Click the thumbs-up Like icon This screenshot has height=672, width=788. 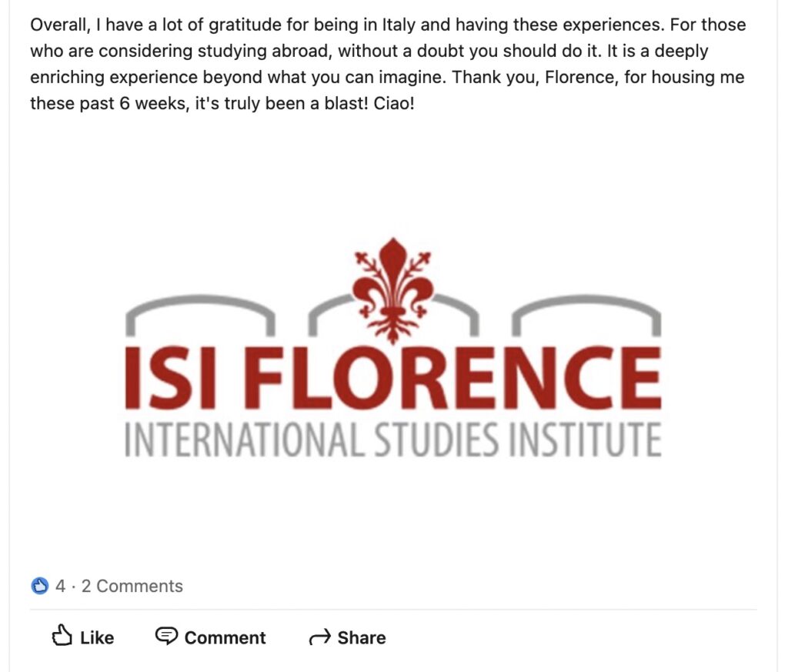coord(61,637)
